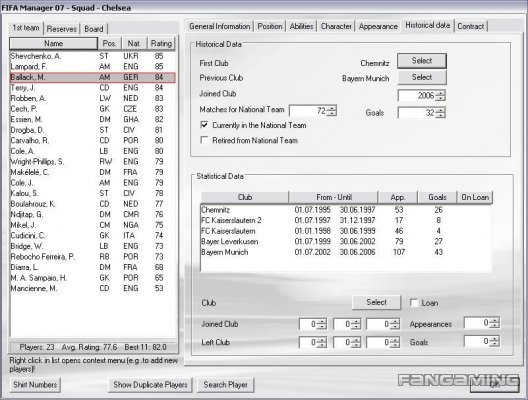Adjust last Left Club date stepper

(395, 342)
